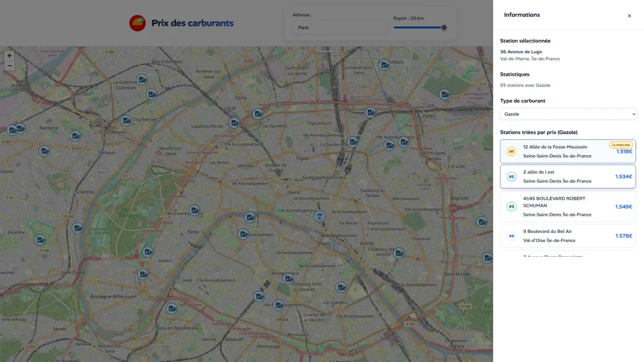Pick 9 Boulevard du Bel Air station
644x362 pixels.
(568, 236)
